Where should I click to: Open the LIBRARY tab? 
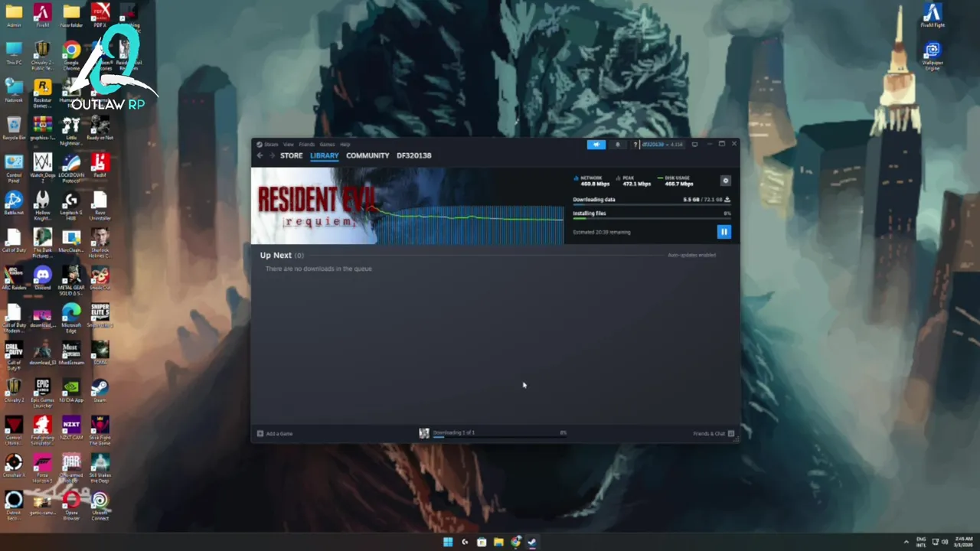[x=324, y=155]
